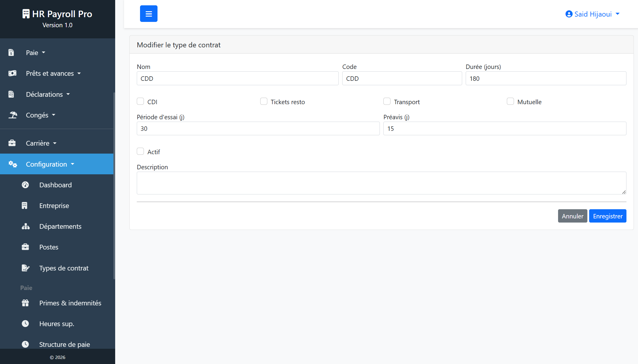Focus the Nom input field

tap(237, 78)
